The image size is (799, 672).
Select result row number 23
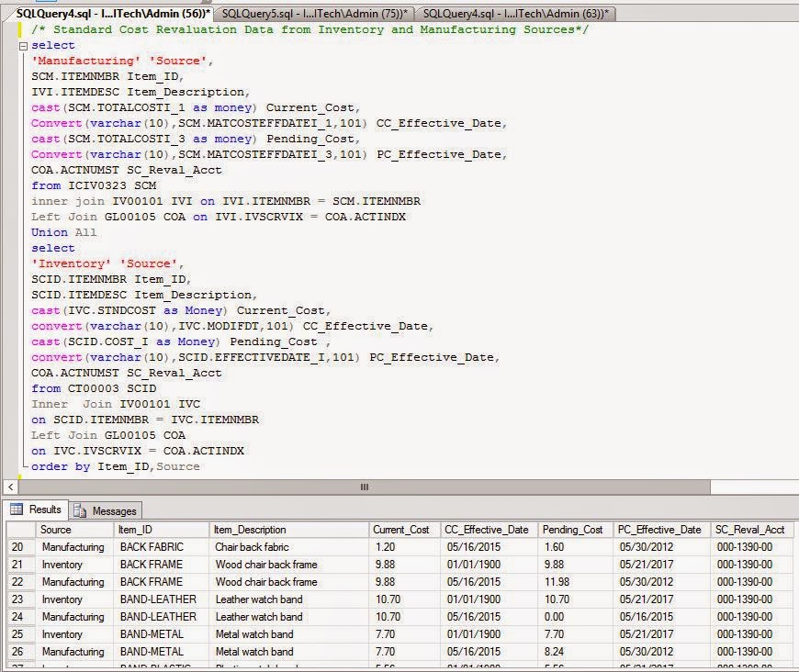click(20, 599)
